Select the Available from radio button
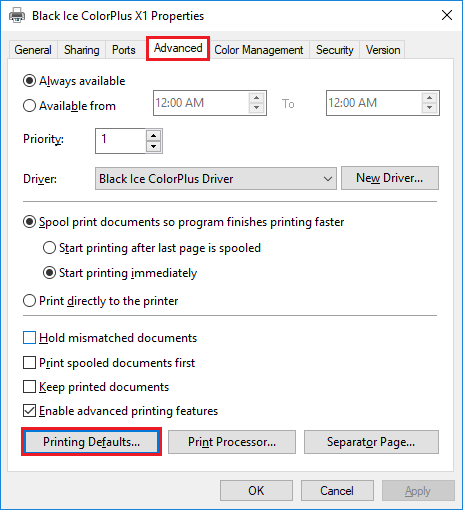The width and height of the screenshot is (463, 510). coord(29,106)
